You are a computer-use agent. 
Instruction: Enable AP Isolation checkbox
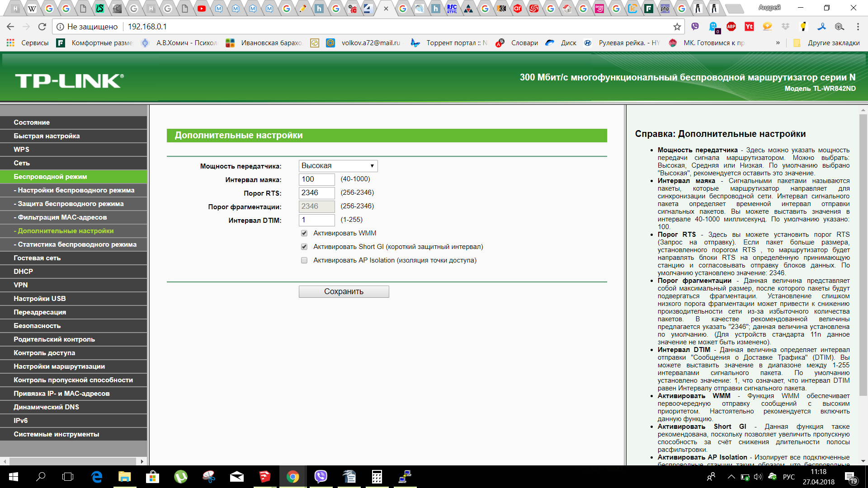pyautogui.click(x=304, y=260)
